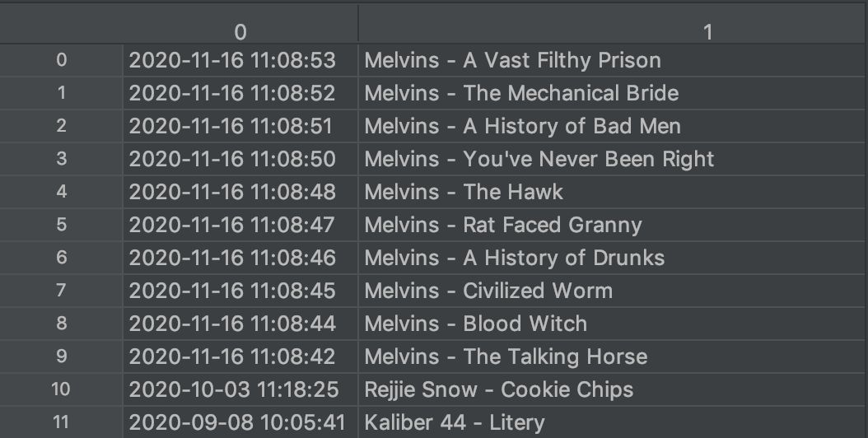This screenshot has height=438, width=868.
Task: Select row index 5
Action: pyautogui.click(x=61, y=225)
